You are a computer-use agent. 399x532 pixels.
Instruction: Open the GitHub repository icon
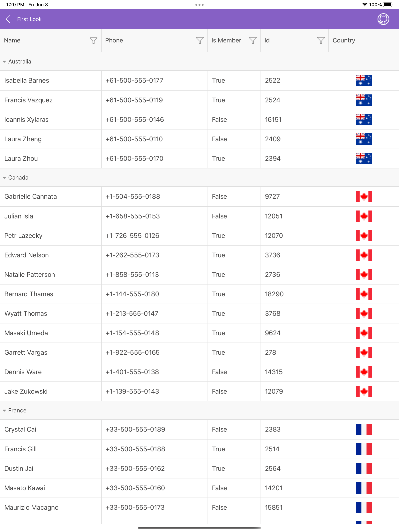coord(383,19)
